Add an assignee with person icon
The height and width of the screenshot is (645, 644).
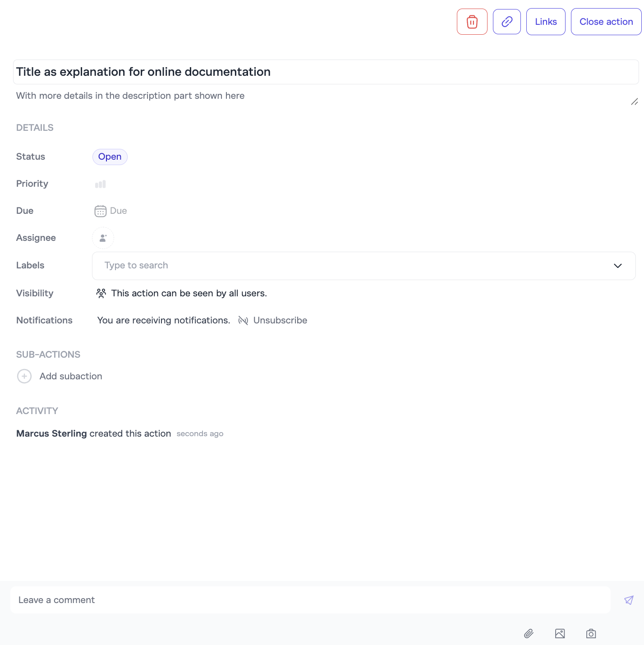tap(103, 238)
